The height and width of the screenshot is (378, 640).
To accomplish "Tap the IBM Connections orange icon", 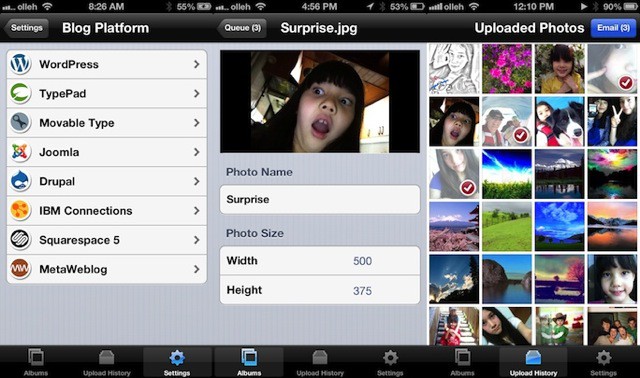I will pyautogui.click(x=20, y=210).
